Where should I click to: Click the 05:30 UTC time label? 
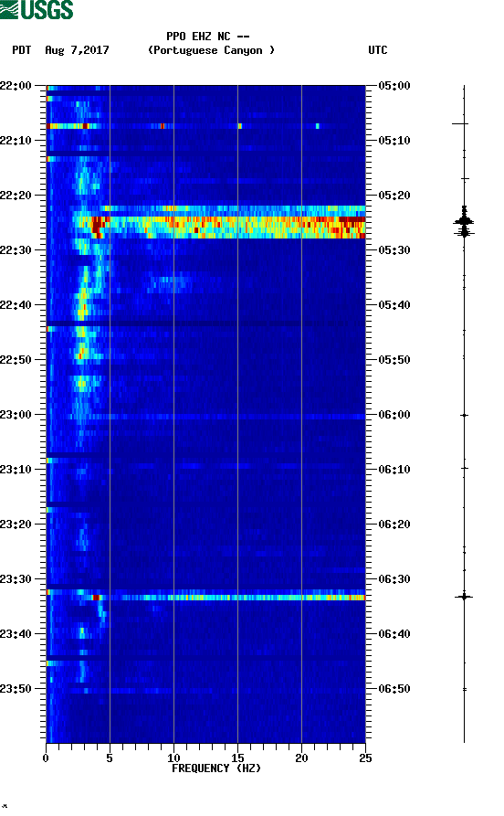pos(394,249)
